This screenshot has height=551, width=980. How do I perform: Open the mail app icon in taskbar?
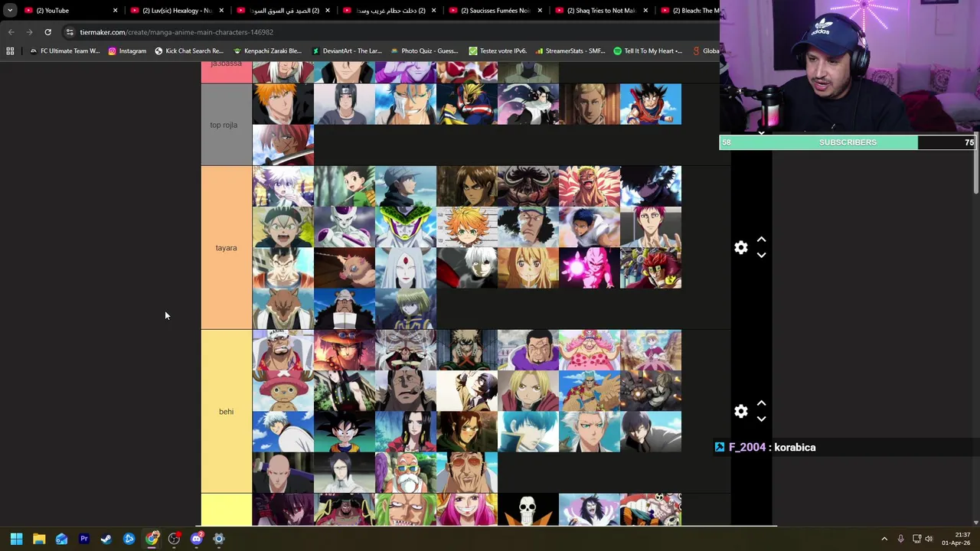61,539
